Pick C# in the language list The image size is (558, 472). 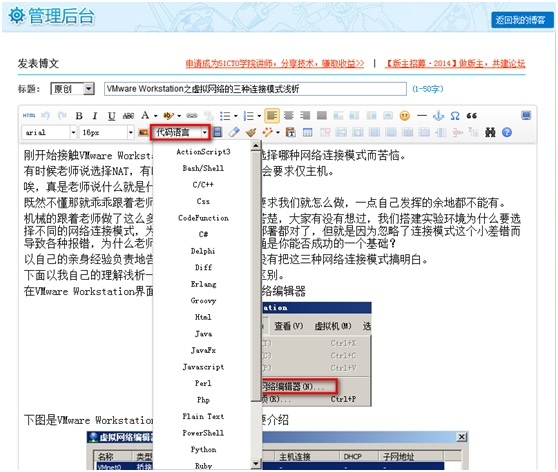point(203,235)
